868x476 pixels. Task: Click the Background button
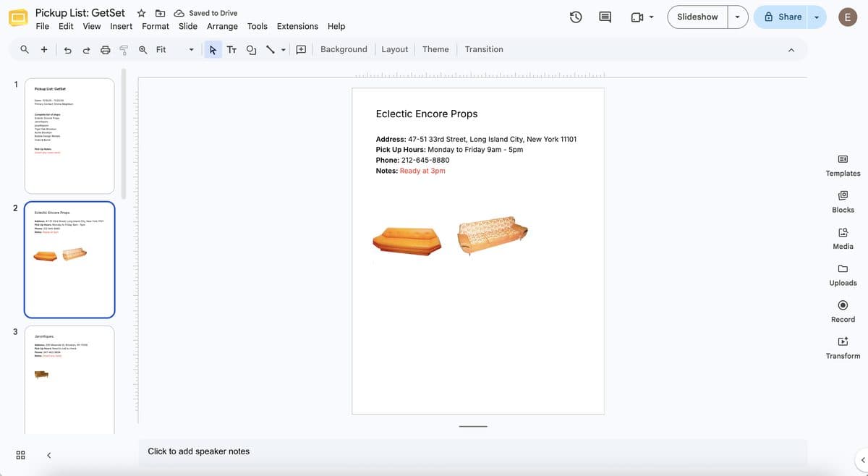click(x=344, y=49)
